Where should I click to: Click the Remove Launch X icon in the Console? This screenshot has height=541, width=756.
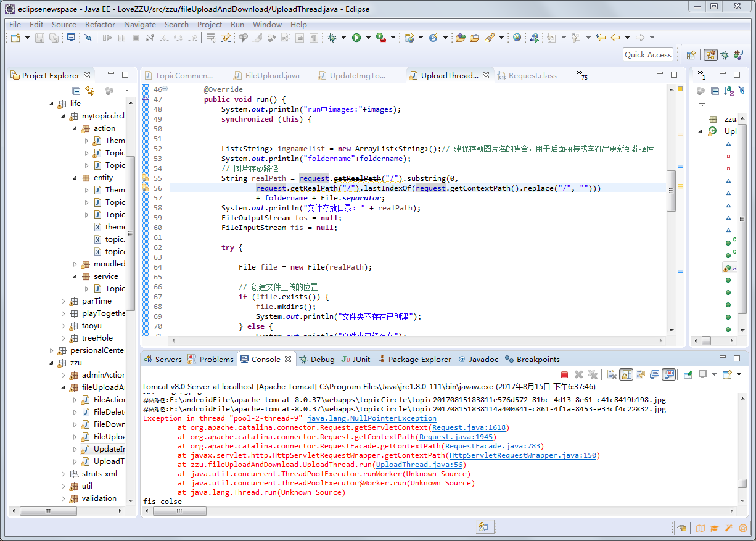(x=578, y=374)
